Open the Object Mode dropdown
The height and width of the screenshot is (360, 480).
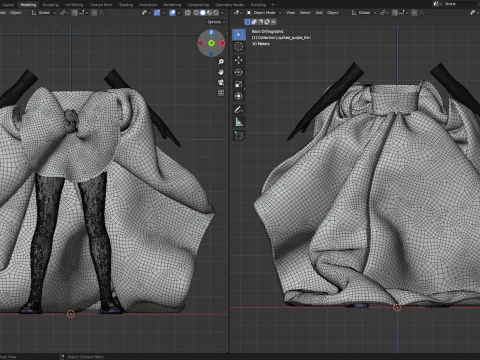pyautogui.click(x=264, y=13)
